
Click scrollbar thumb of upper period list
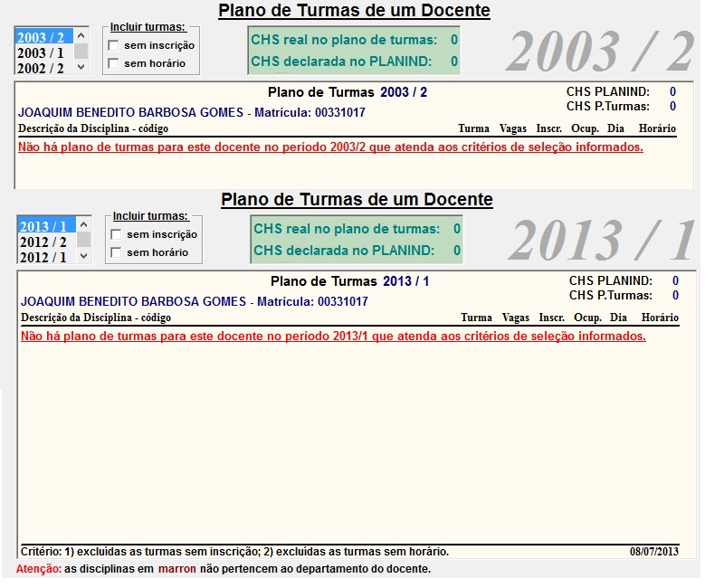point(81,51)
